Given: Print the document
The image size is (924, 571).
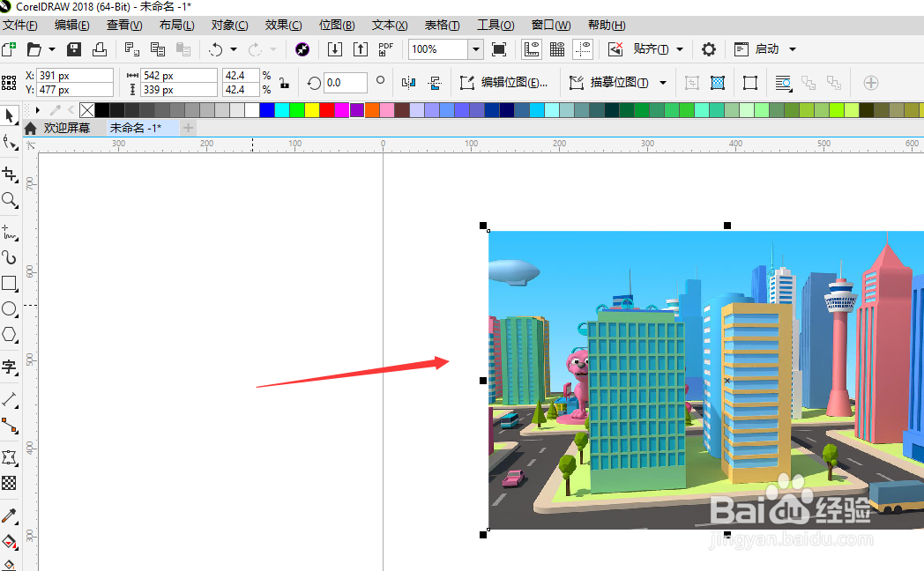Looking at the screenshot, I should tap(100, 49).
